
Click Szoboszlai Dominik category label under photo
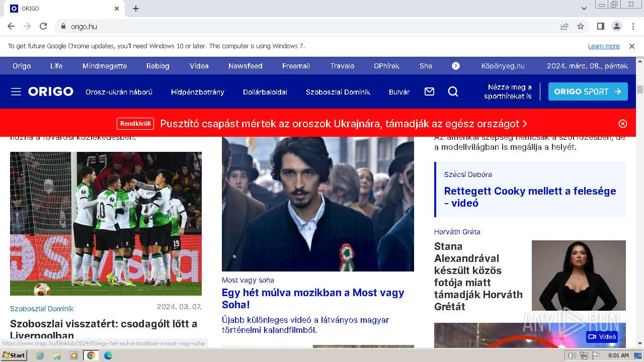point(42,309)
